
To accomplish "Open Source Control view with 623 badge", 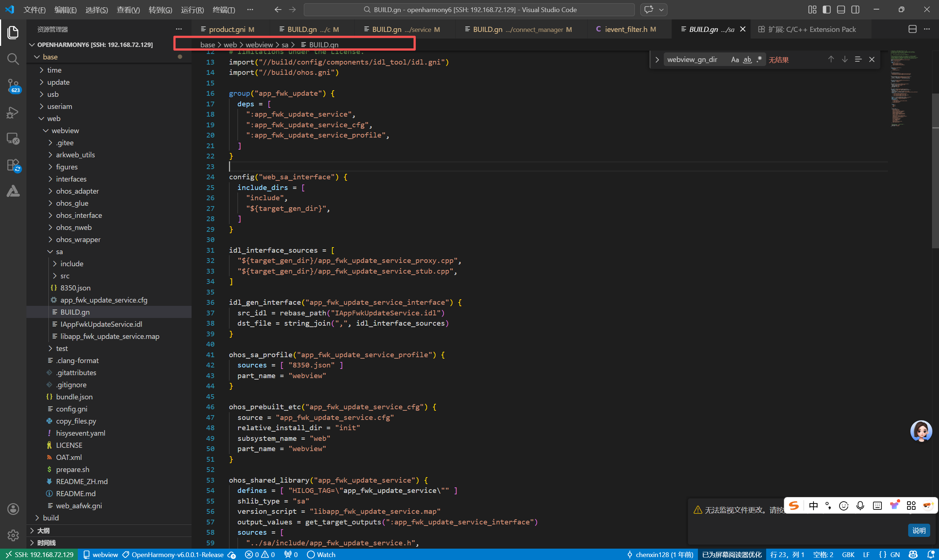I will coord(13,86).
